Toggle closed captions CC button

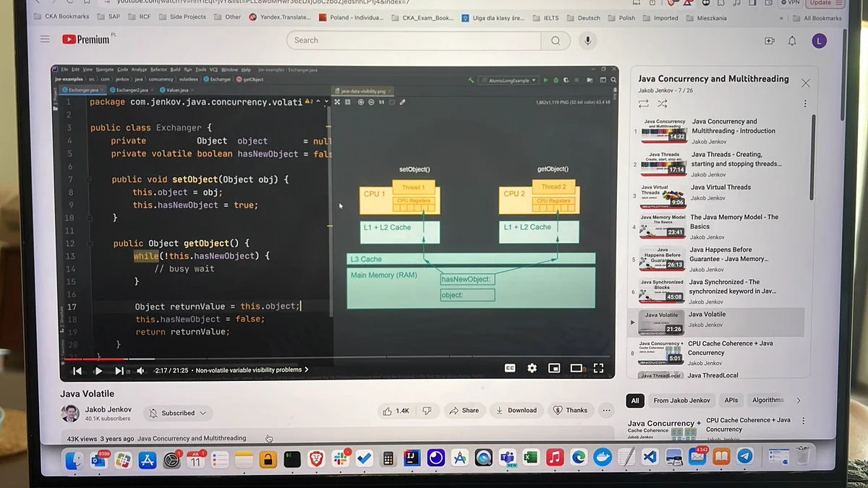coord(510,368)
